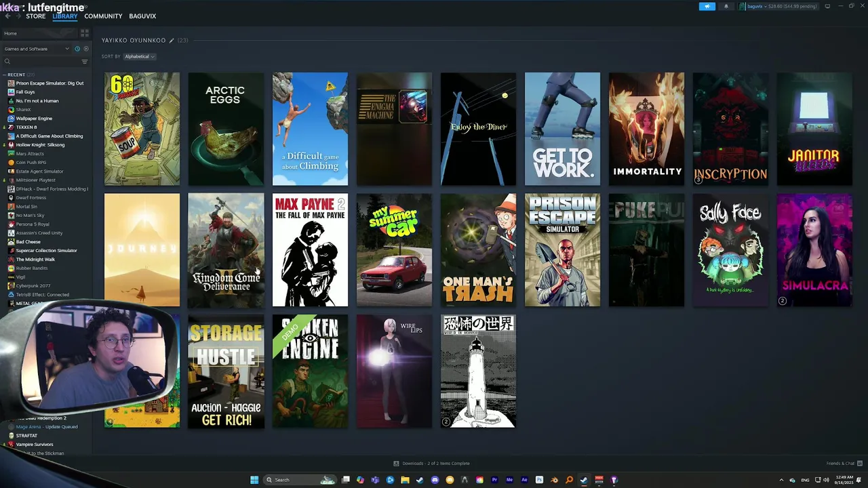Screen dimensions: 868x488
Task: Open the Discord taskbar icon
Action: click(x=435, y=480)
